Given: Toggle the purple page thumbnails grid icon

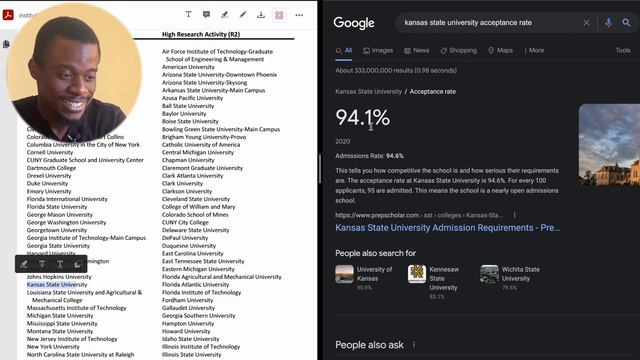Looking at the screenshot, I should click(279, 15).
